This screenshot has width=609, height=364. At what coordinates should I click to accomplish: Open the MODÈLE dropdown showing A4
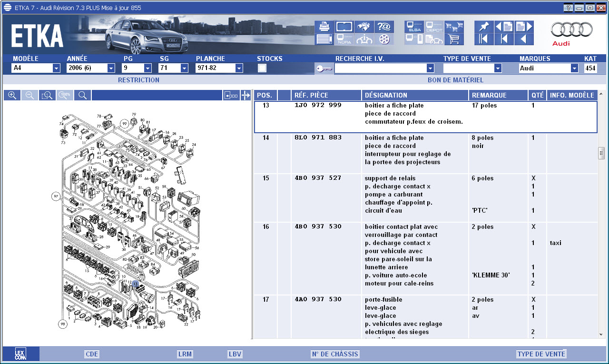56,68
